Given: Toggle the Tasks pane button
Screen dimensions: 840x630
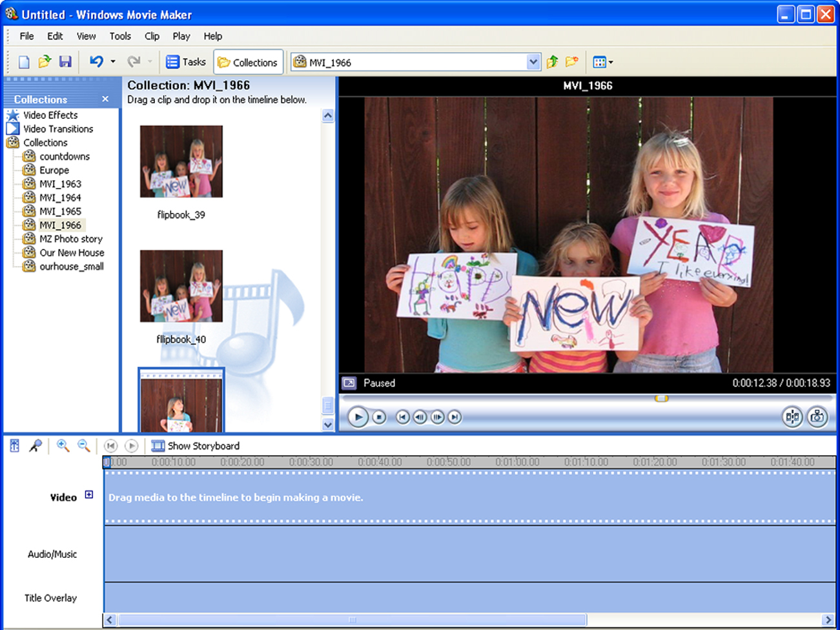Looking at the screenshot, I should tap(186, 62).
